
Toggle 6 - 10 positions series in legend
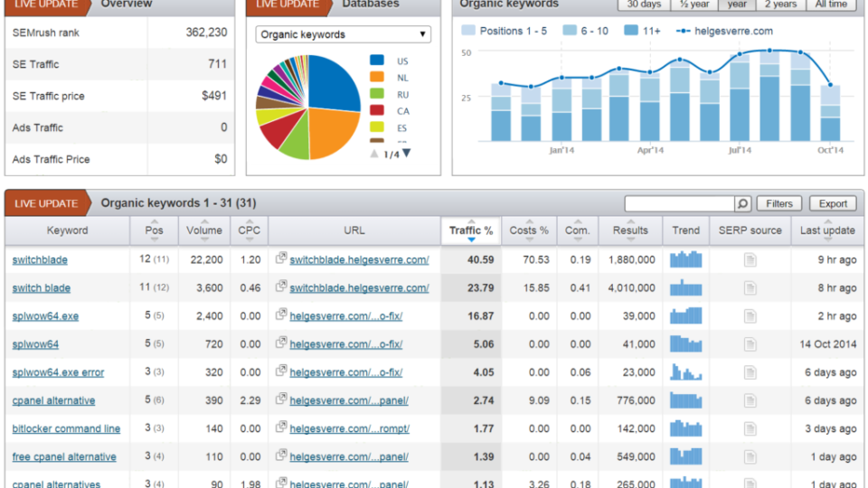tap(585, 31)
